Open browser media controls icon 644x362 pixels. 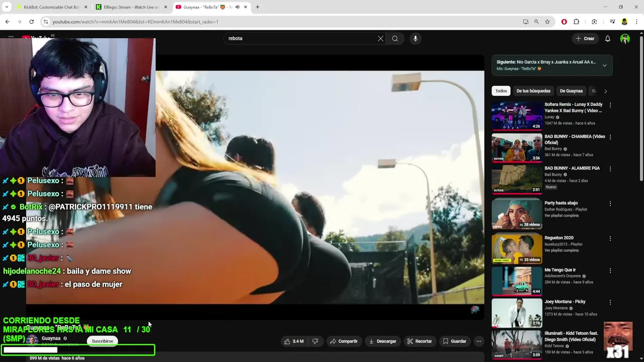click(x=612, y=22)
